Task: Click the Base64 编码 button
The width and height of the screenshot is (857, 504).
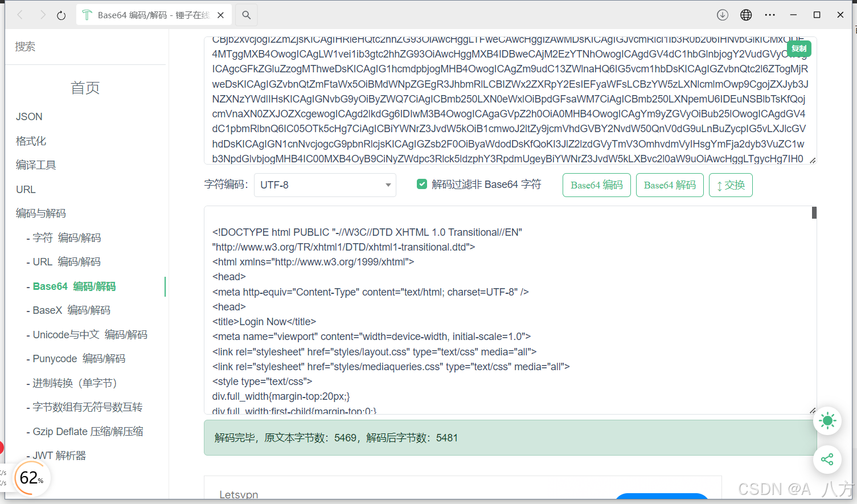Action: pyautogui.click(x=596, y=185)
